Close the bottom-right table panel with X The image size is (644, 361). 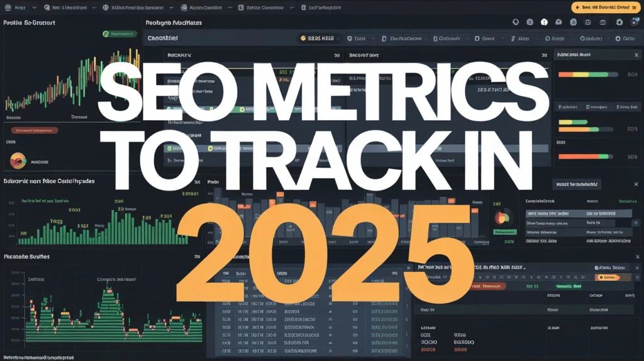click(x=637, y=257)
